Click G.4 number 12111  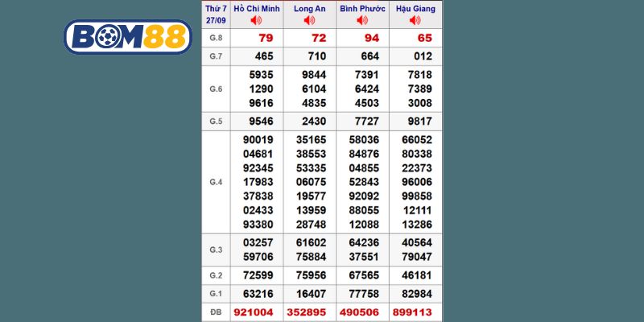tap(417, 210)
